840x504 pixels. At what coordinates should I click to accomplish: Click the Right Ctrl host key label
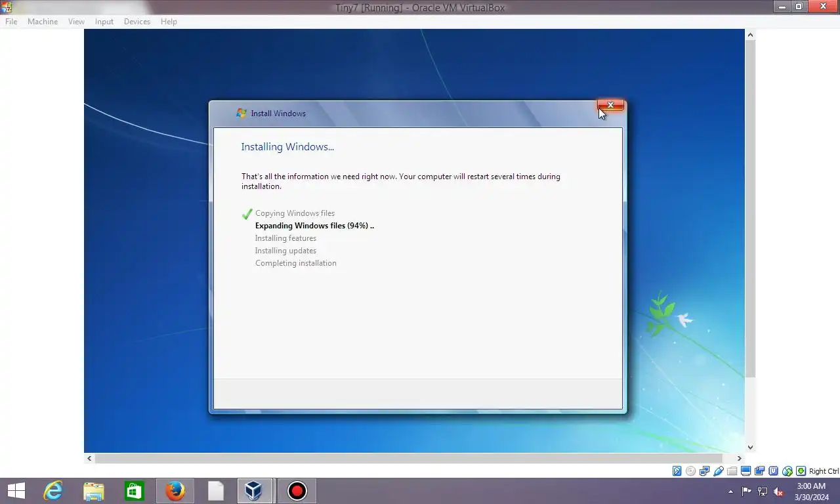coord(824,471)
